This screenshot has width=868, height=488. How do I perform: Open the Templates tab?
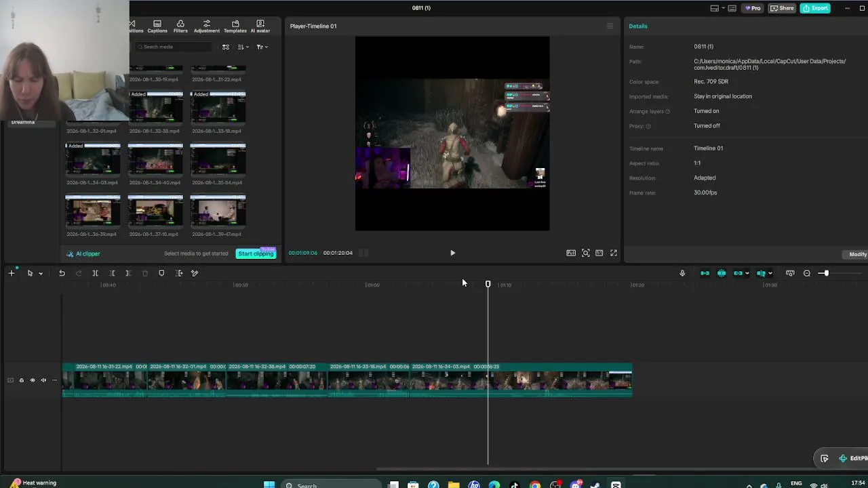(235, 26)
